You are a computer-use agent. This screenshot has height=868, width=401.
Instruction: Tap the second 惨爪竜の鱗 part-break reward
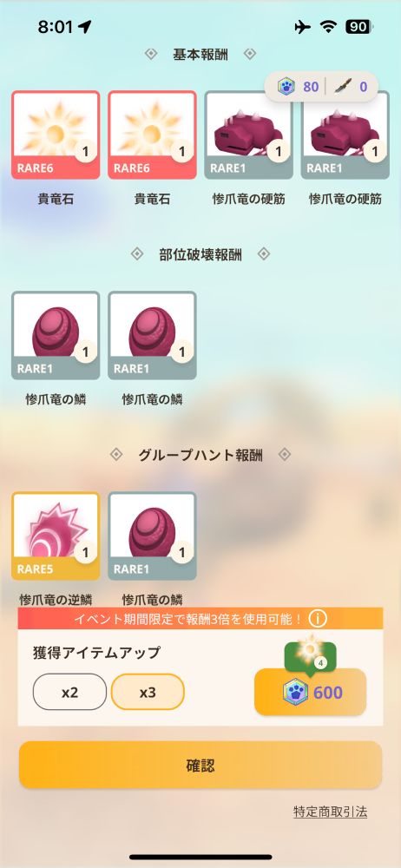point(152,335)
